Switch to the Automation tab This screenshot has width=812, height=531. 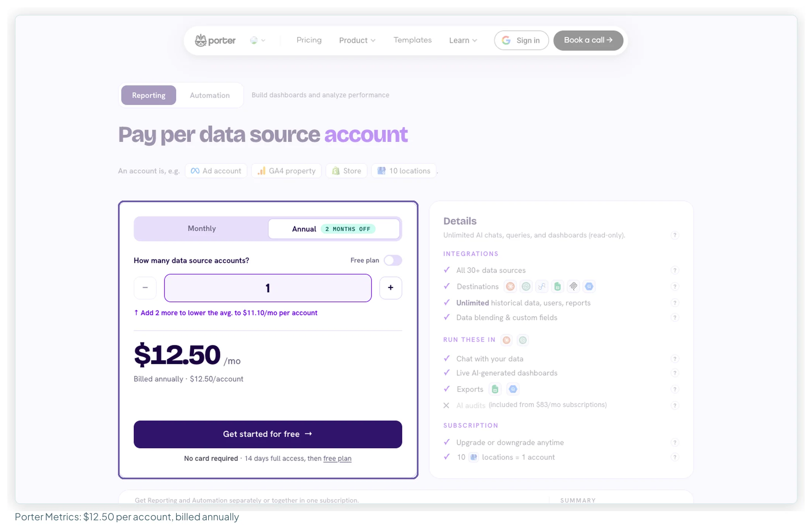[210, 95]
